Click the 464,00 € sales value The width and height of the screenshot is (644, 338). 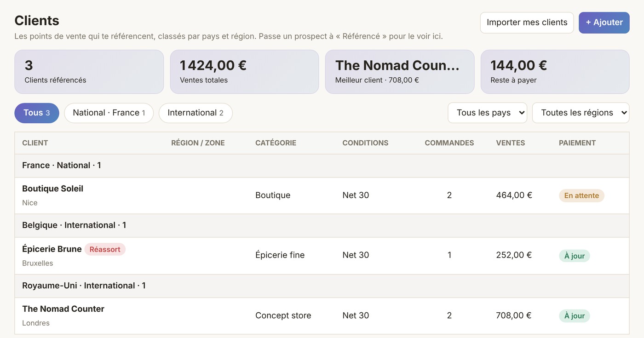pyautogui.click(x=514, y=195)
